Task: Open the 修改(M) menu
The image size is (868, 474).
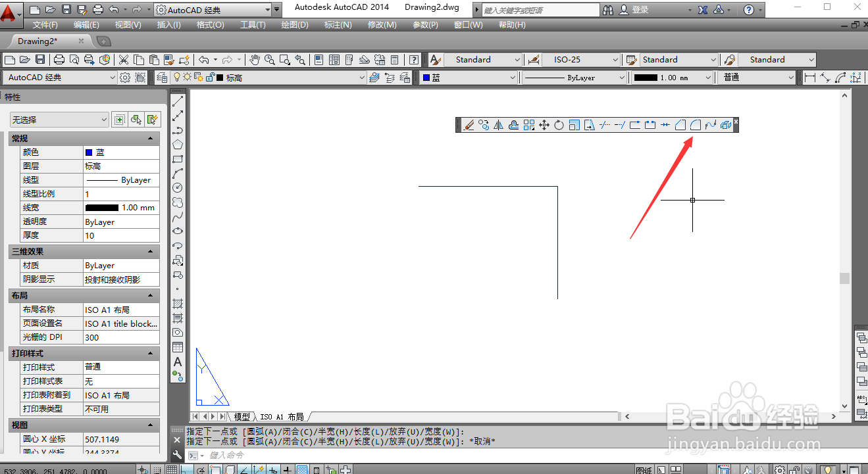Action: 382,25
